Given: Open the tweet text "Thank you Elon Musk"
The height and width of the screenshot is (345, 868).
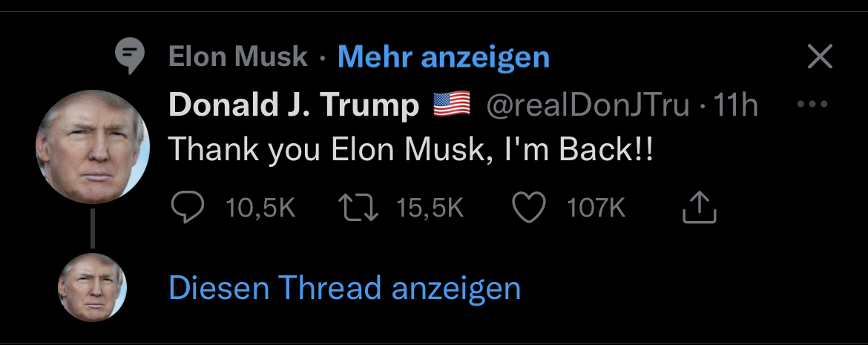Looking at the screenshot, I should click(x=412, y=150).
